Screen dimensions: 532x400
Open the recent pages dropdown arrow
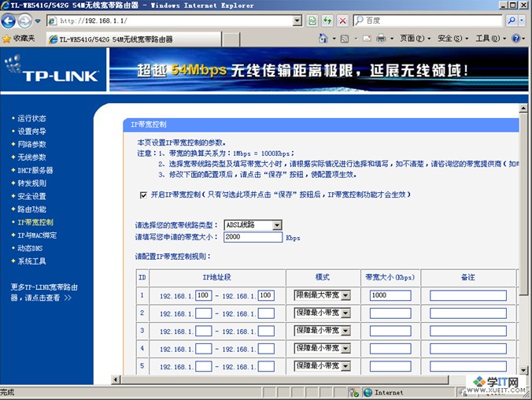pos(38,21)
